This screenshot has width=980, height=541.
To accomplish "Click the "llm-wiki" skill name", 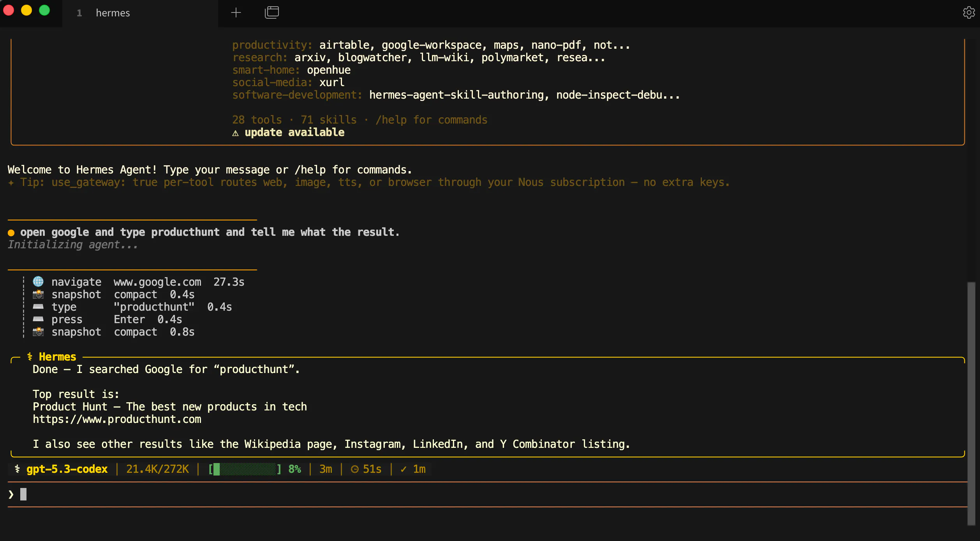I will point(444,57).
